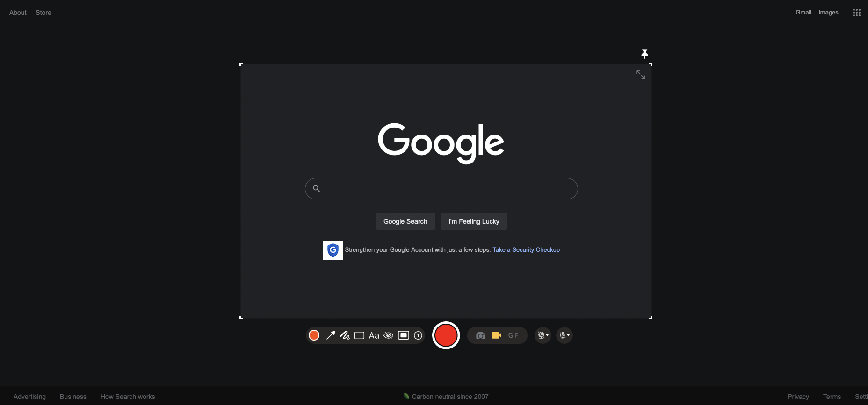Click the bottom-left selection corner handle
868x405 pixels.
coord(241,318)
